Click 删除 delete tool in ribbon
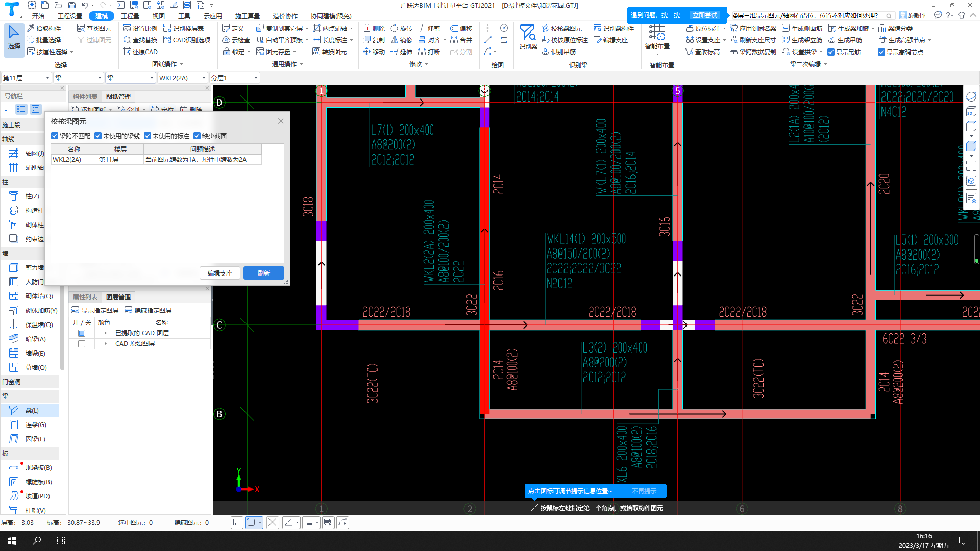 374,28
